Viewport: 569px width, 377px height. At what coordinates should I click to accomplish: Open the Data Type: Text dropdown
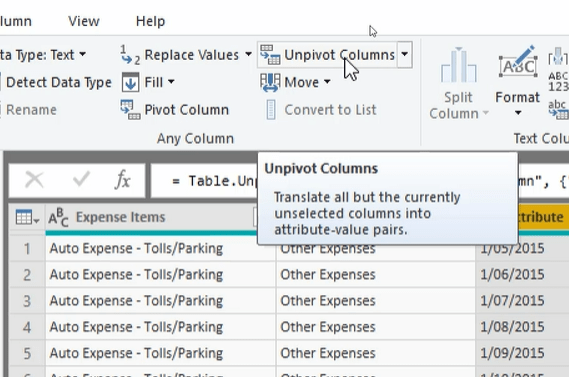click(83, 55)
